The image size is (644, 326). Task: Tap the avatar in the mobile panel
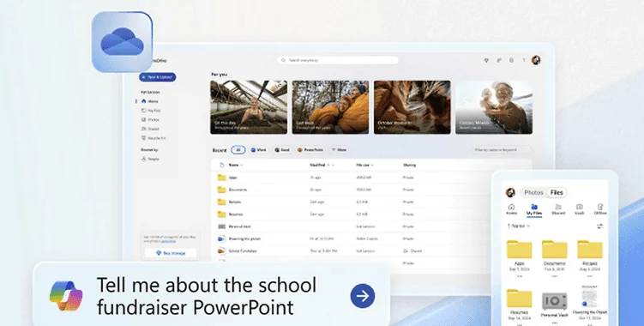pyautogui.click(x=510, y=192)
